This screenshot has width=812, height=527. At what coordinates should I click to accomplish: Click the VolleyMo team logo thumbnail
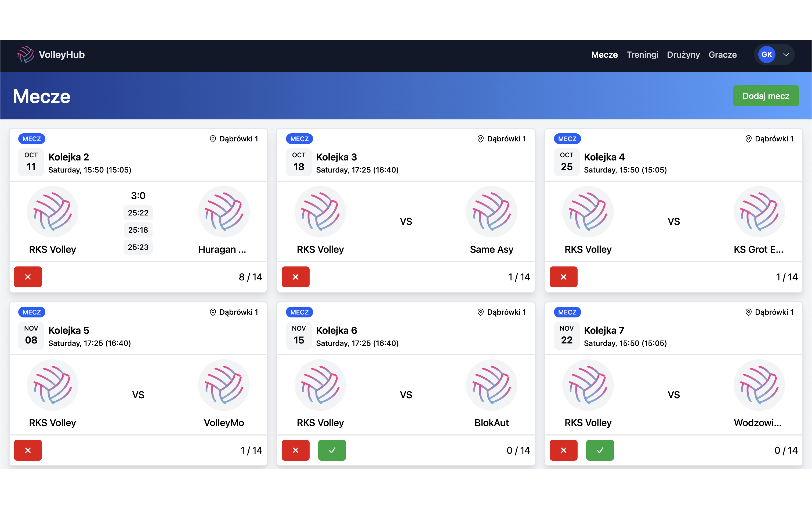(x=224, y=385)
